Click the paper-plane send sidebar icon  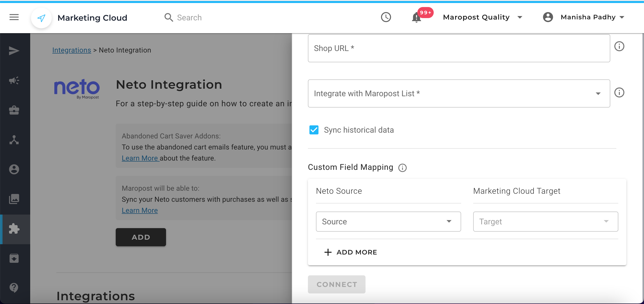(x=14, y=51)
